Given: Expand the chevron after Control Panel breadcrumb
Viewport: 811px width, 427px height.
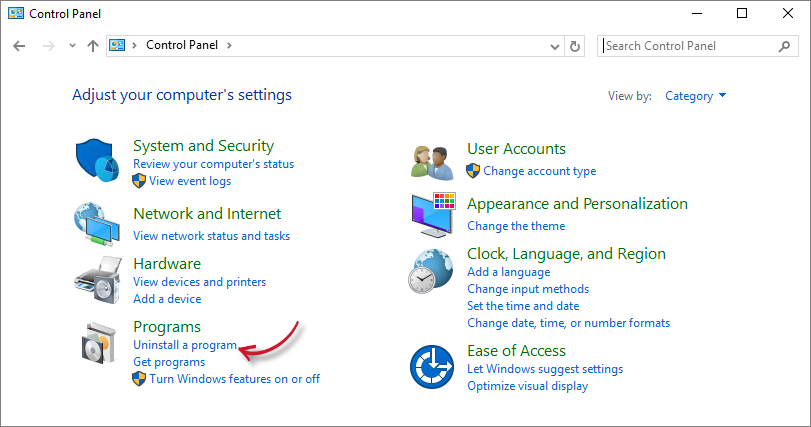Looking at the screenshot, I should pyautogui.click(x=229, y=45).
